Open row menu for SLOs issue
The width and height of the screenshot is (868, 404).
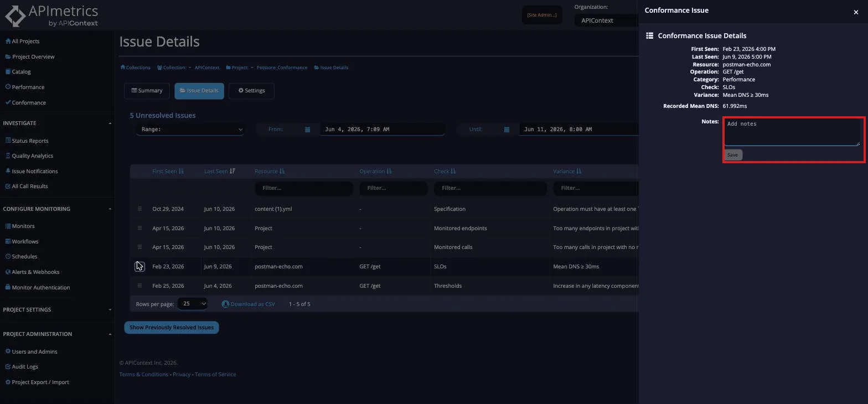click(x=139, y=266)
